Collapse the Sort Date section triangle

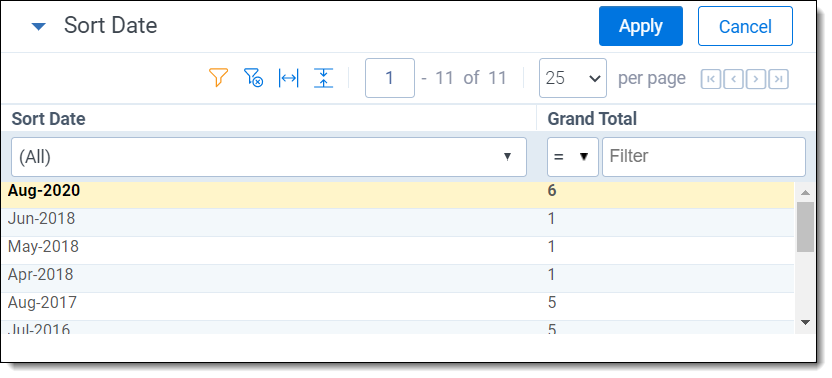click(39, 27)
